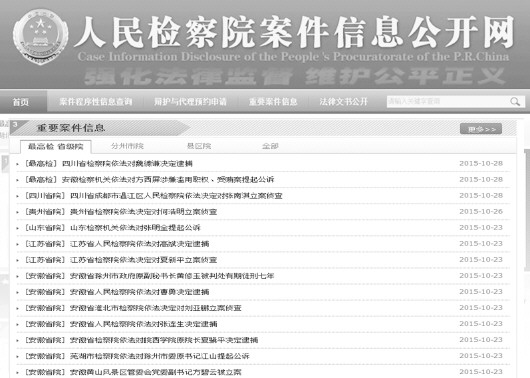
Task: Open the 安徽黄山风景区管委会 方碧云 item
Action: tap(155, 372)
